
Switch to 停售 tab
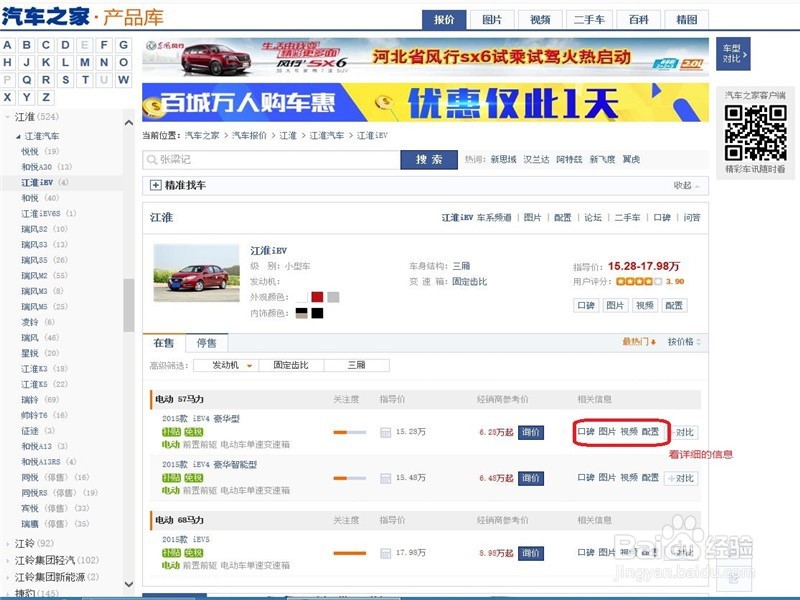click(x=207, y=343)
